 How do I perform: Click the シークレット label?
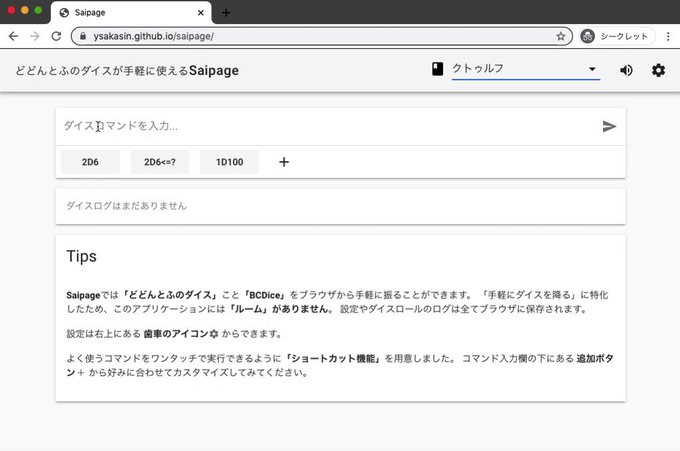point(624,36)
